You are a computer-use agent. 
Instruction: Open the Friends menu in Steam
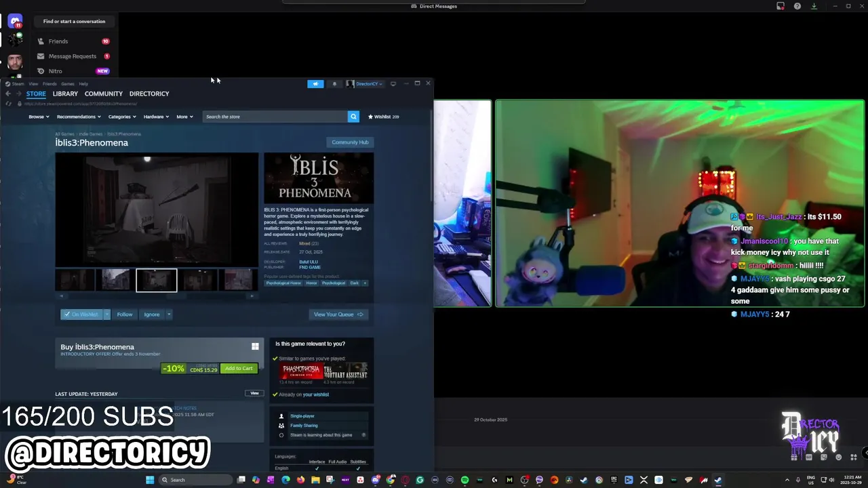pos(50,84)
